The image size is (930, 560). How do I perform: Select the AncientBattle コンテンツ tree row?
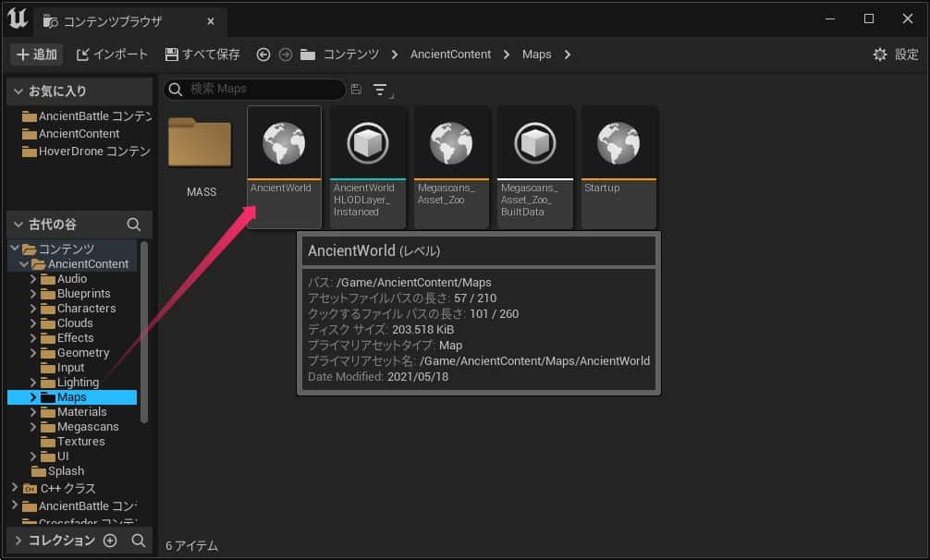(x=80, y=506)
